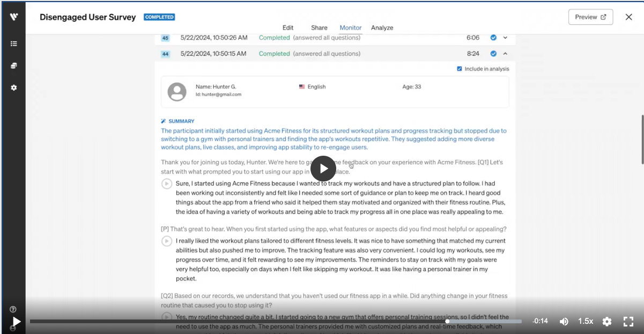This screenshot has height=334, width=644.
Task: Click the video progress scrubber handle
Action: [x=447, y=322]
